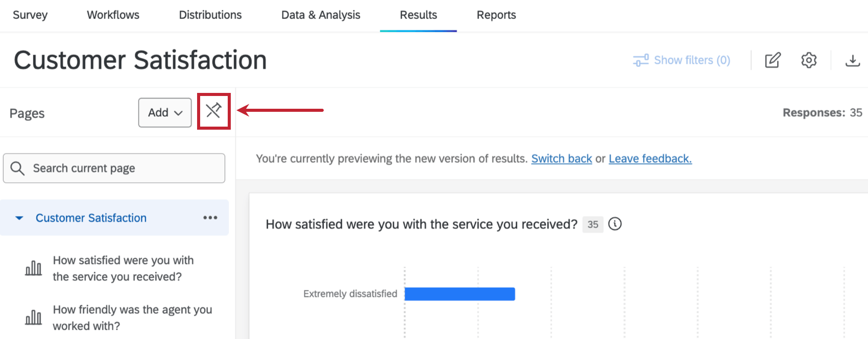
Task: Click the Switch back link
Action: click(x=561, y=159)
